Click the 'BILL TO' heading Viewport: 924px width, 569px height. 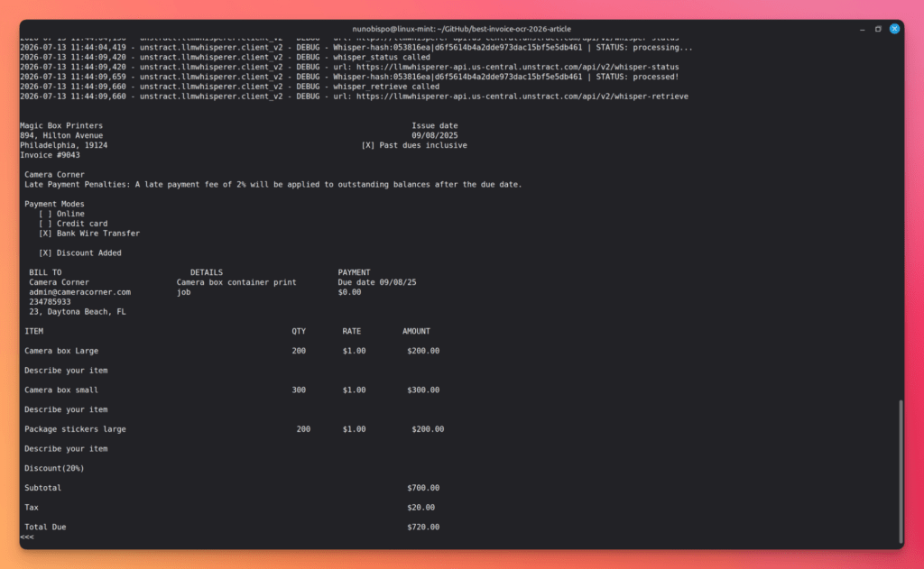coord(45,272)
